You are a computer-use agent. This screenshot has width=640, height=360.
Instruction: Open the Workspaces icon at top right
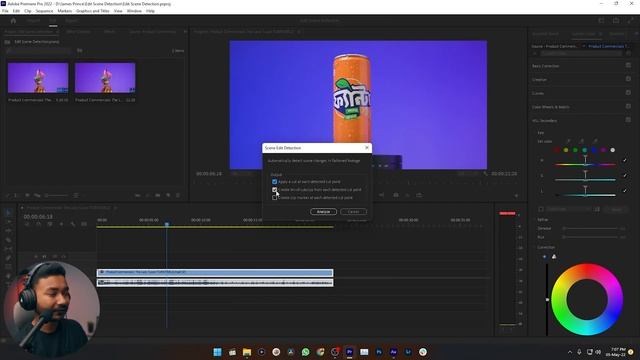click(x=602, y=20)
